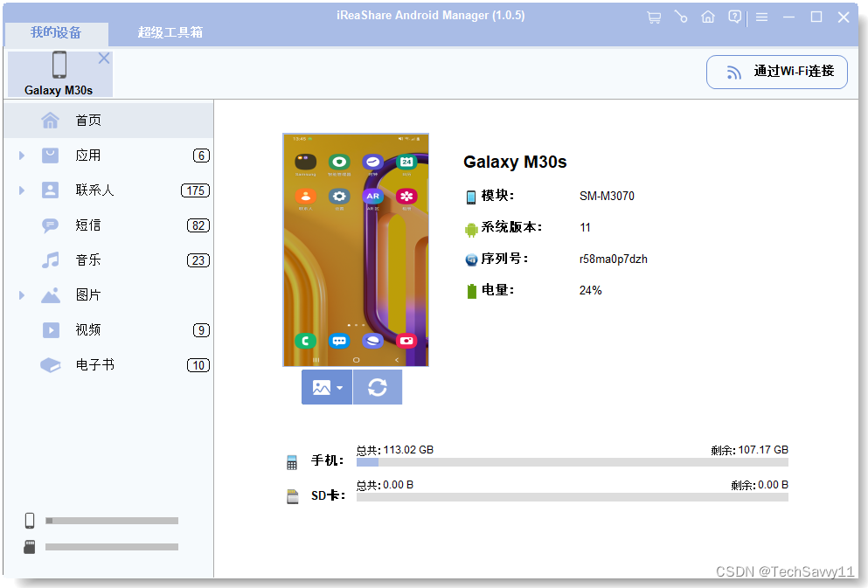Viewport: 868px width, 588px height.
Task: Close the Galaxy M30s device tab
Action: (103, 58)
